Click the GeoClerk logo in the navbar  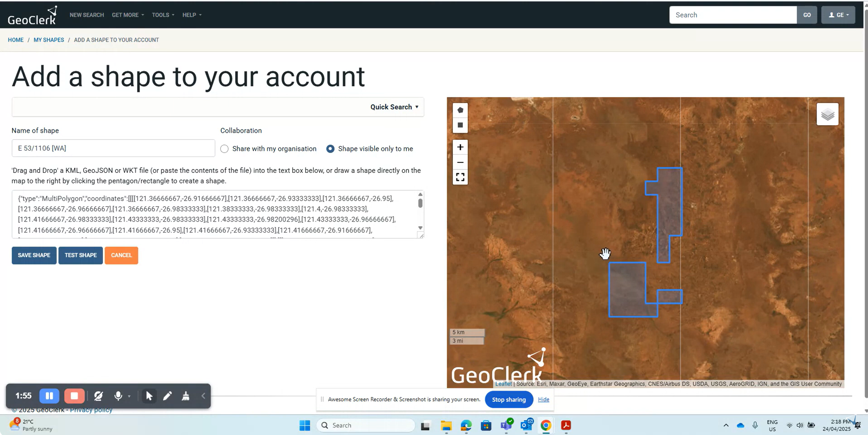pyautogui.click(x=33, y=16)
